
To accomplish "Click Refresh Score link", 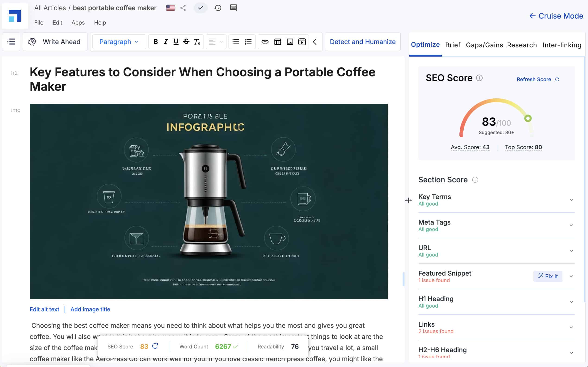I will [x=538, y=79].
